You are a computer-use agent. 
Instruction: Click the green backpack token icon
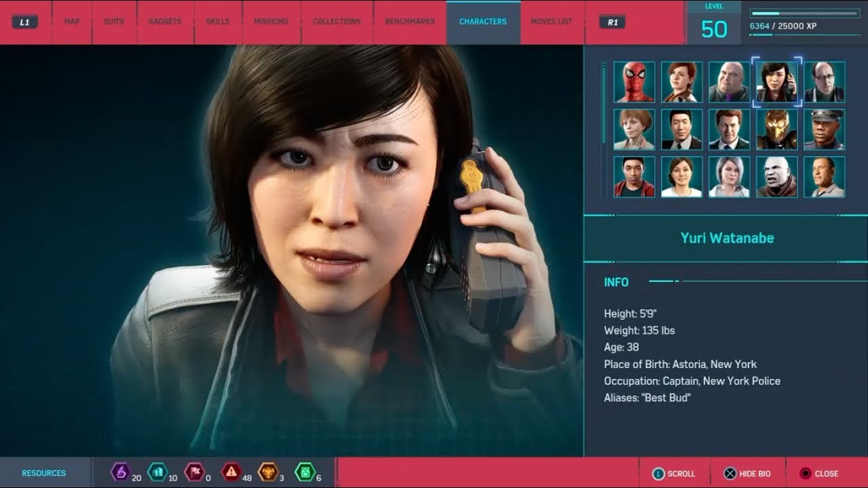click(x=305, y=472)
